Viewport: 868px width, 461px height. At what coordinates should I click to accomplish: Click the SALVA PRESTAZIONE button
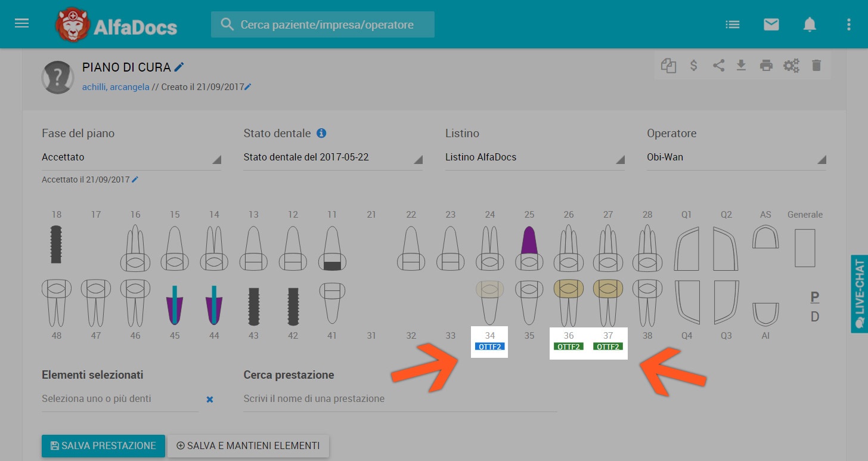(x=103, y=445)
